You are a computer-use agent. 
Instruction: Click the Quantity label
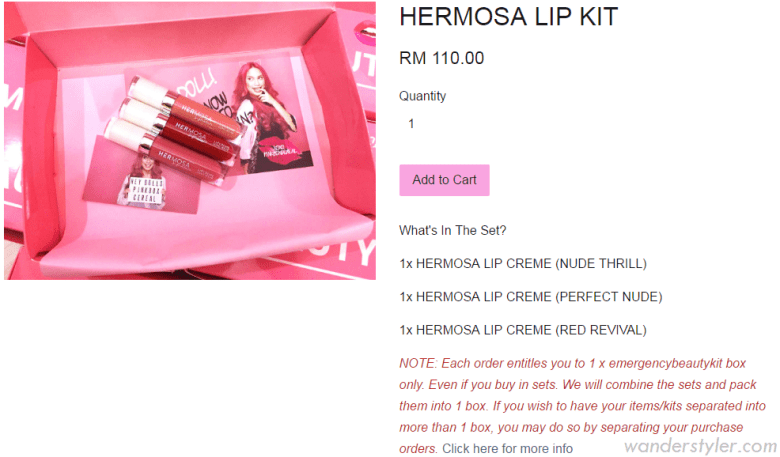(x=422, y=96)
